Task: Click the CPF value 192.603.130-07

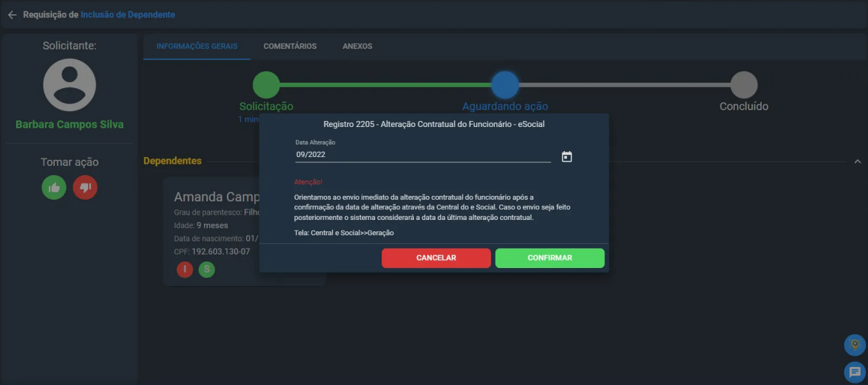Action: point(221,251)
